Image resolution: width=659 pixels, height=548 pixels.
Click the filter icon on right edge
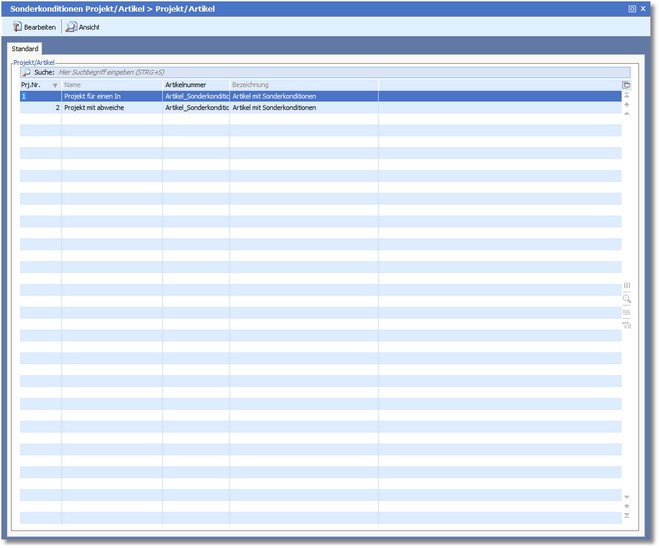pos(626,325)
